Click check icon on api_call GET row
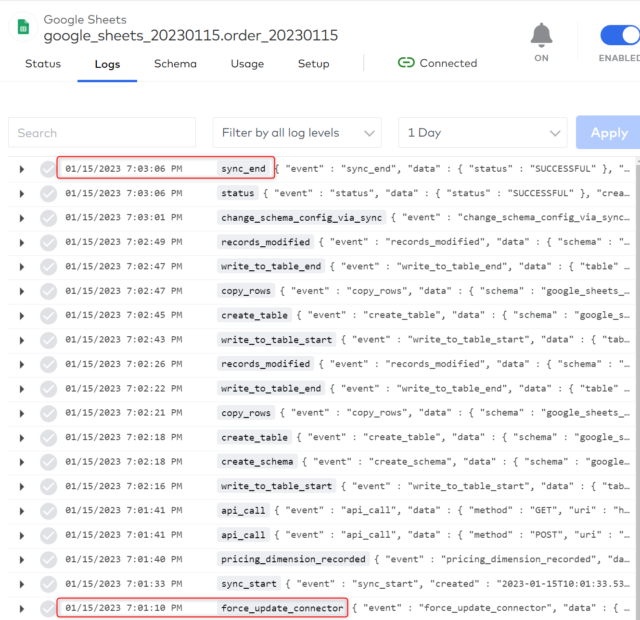 [48, 511]
